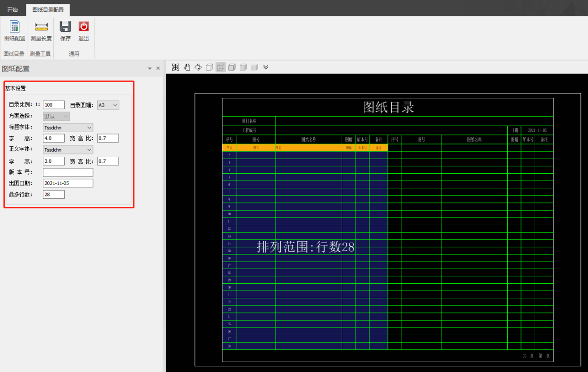Click the 最多行数 input field
588x372 pixels.
53,194
